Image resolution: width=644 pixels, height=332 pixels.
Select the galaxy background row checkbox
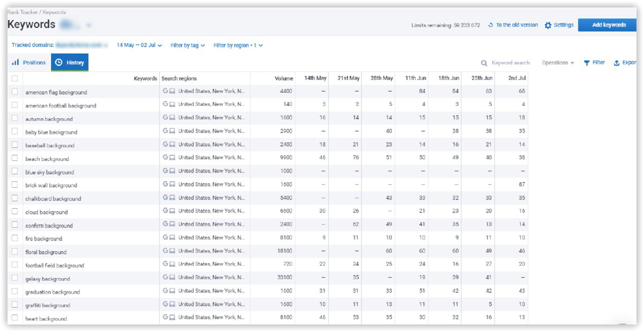[15, 278]
